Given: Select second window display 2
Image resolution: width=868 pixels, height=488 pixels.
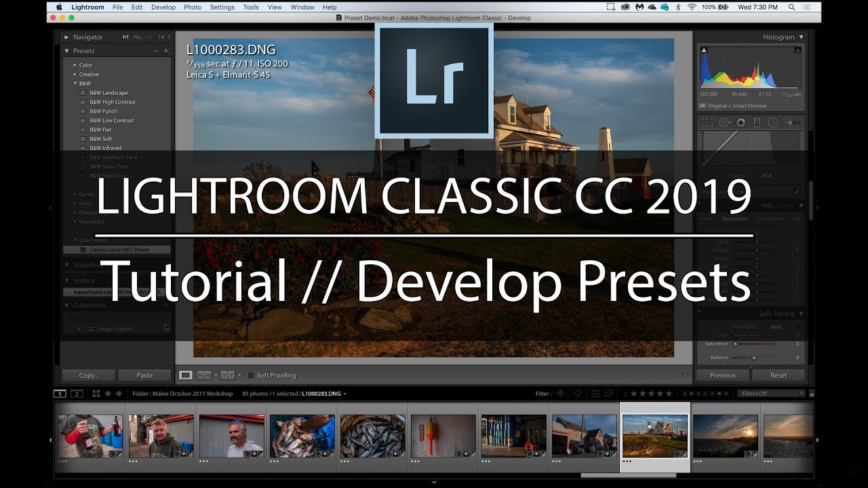Looking at the screenshot, I should [77, 394].
